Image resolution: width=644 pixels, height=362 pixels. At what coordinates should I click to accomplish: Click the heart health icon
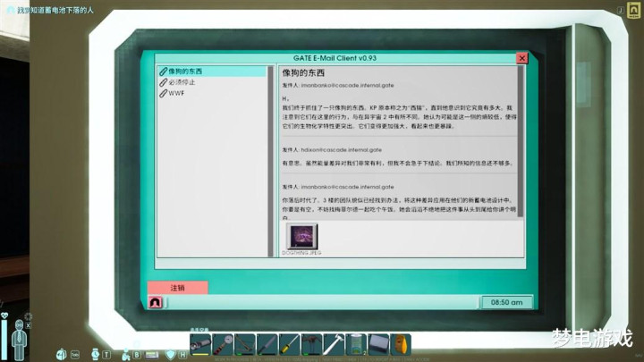pos(4,316)
